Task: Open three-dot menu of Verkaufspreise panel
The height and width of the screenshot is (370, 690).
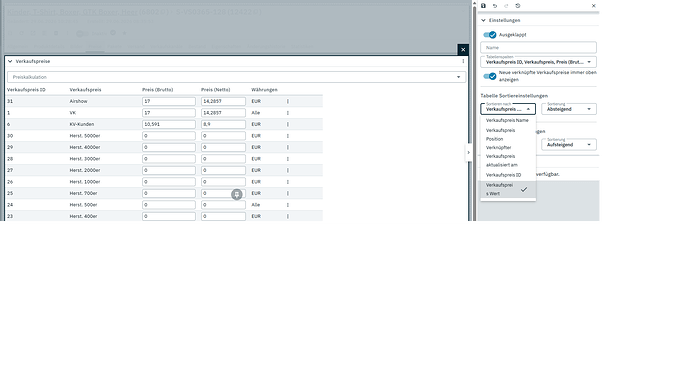Action: [x=463, y=61]
